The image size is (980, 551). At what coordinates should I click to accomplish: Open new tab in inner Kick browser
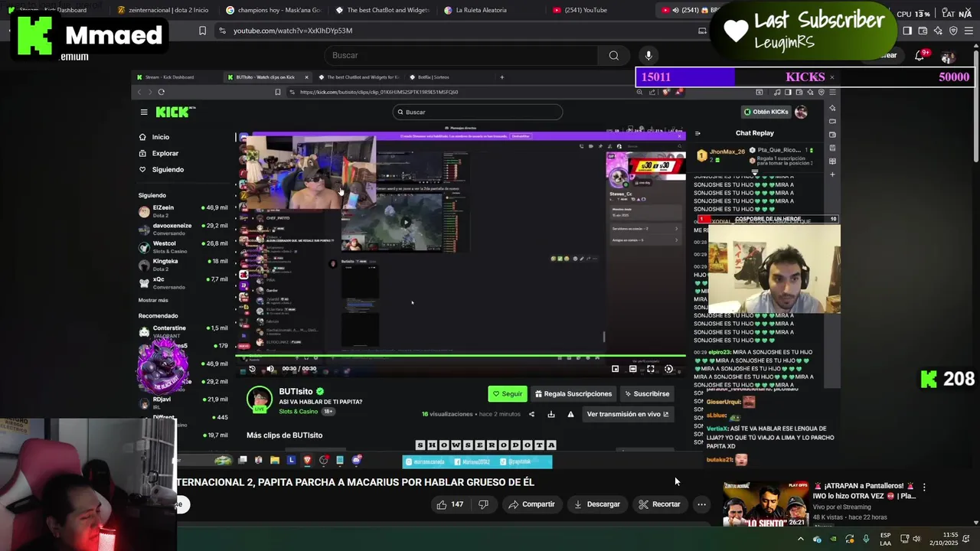(x=502, y=77)
